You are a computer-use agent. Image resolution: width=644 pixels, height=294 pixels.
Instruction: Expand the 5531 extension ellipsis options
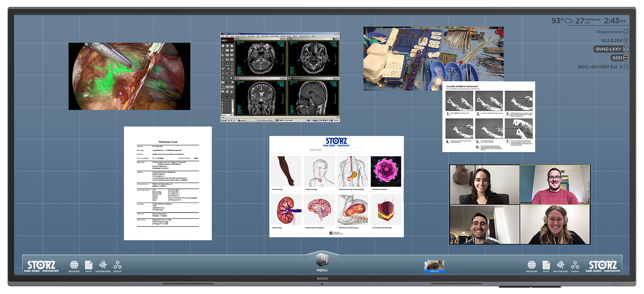[x=625, y=58]
